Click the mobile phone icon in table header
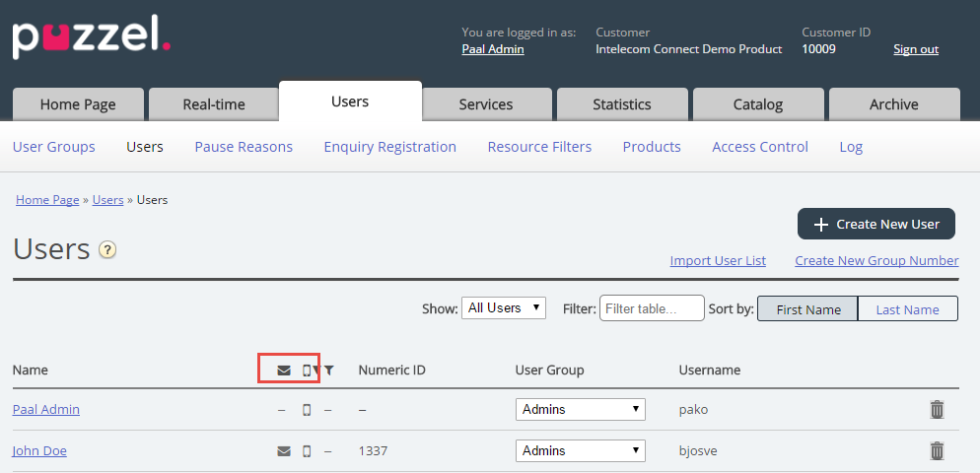This screenshot has width=980, height=473. (307, 371)
